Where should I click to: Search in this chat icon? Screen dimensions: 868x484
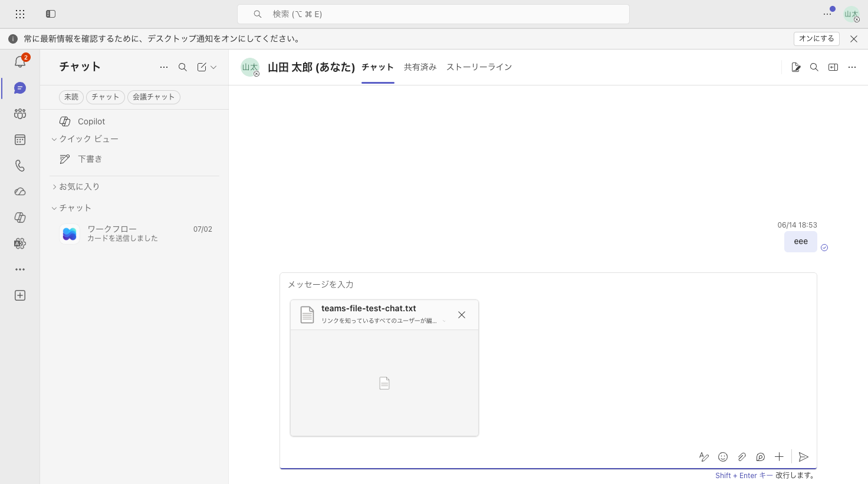point(814,67)
